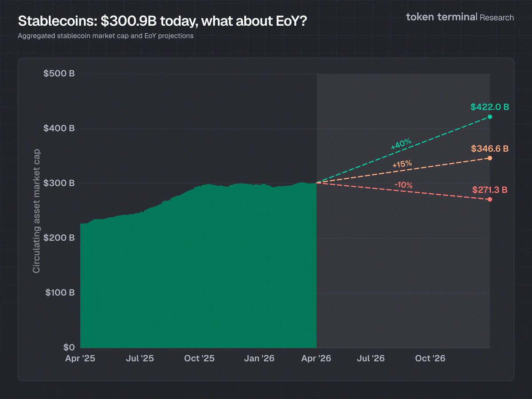Click the $500 B y-axis label
Image resolution: width=532 pixels, height=399 pixels.
click(x=59, y=74)
